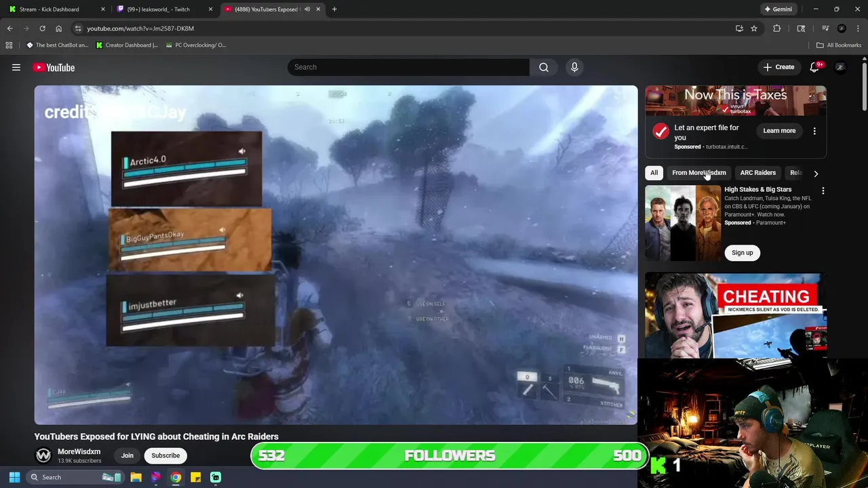
Task: Click Chrome icon in the taskbar
Action: click(x=176, y=477)
